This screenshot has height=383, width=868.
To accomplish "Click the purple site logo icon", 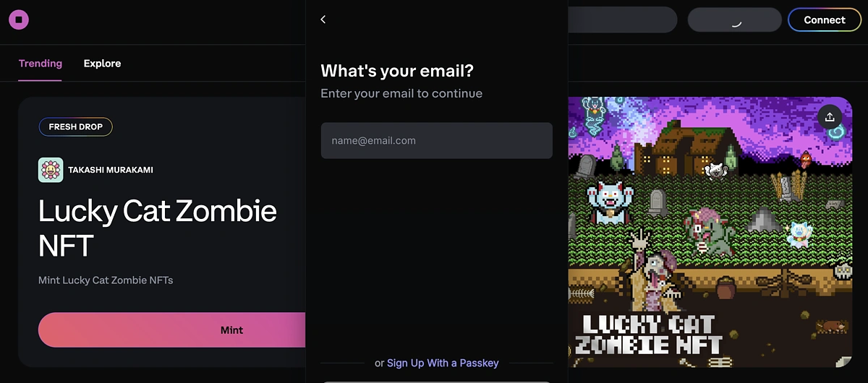I will [19, 20].
